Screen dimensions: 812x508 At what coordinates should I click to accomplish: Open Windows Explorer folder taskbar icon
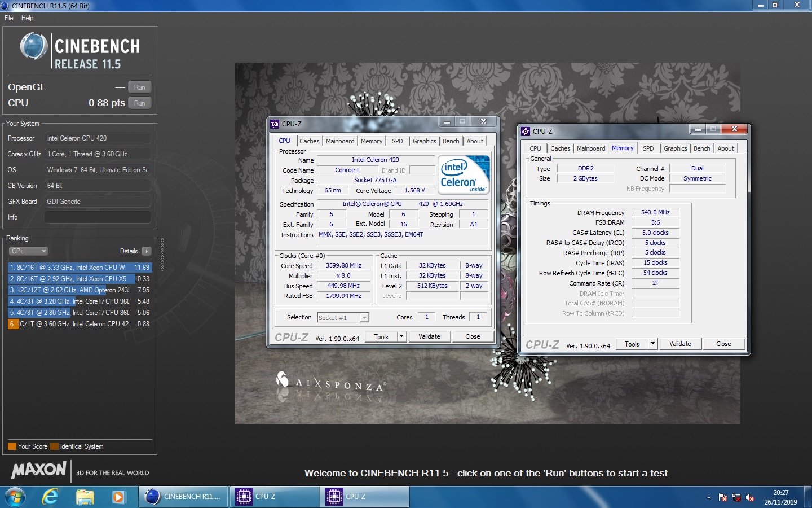85,497
